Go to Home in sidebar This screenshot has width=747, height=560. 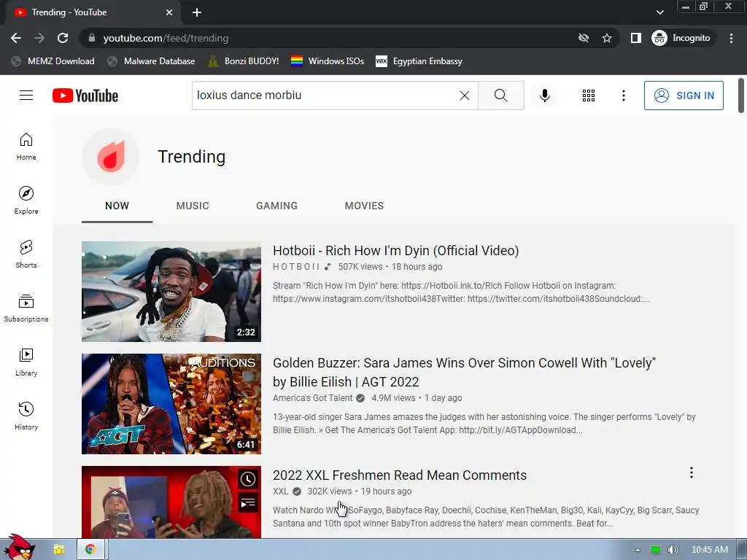tap(26, 147)
